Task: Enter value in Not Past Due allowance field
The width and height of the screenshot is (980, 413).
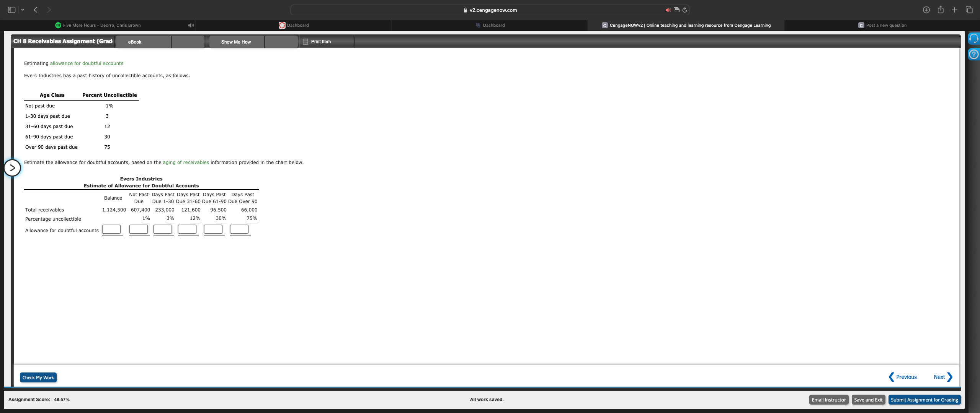Action: pyautogui.click(x=137, y=229)
